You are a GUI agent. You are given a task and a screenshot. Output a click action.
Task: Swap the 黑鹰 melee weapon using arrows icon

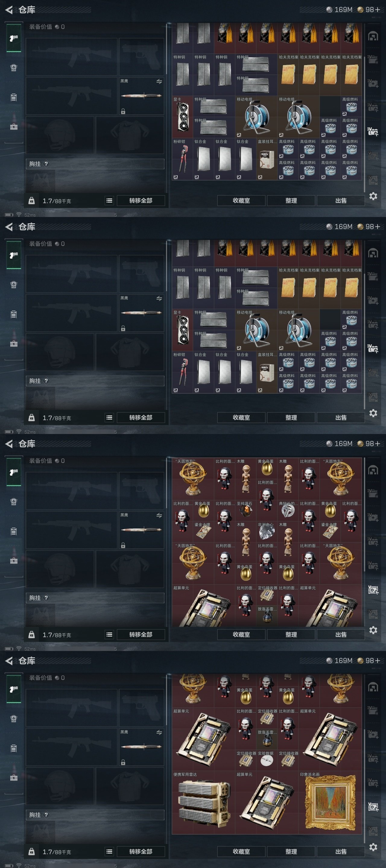point(159,82)
